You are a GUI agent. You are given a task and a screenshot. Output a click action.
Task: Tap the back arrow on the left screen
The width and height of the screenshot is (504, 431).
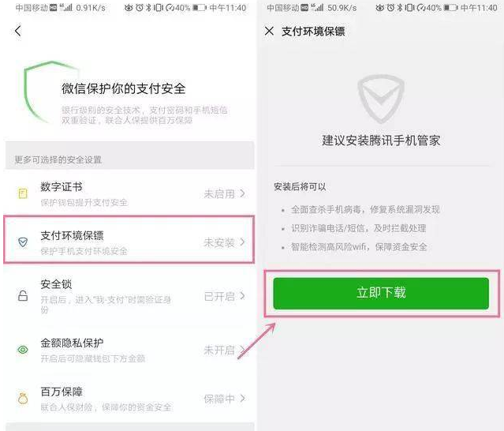tap(17, 31)
